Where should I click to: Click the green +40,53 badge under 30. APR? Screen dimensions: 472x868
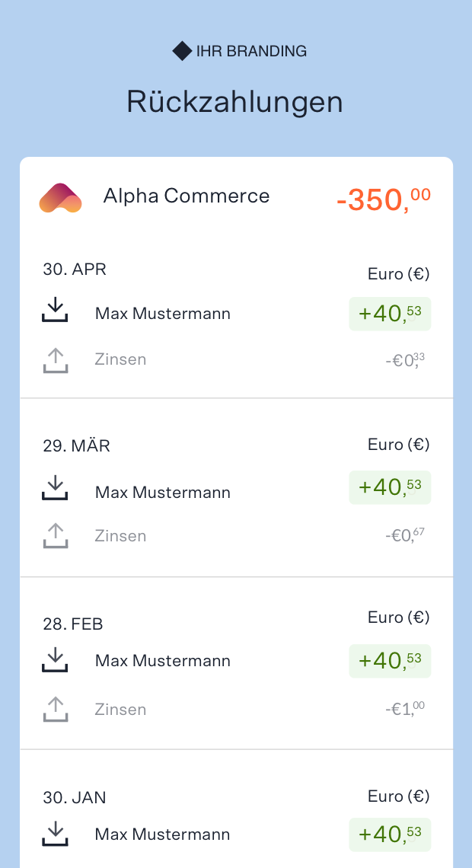coord(390,314)
